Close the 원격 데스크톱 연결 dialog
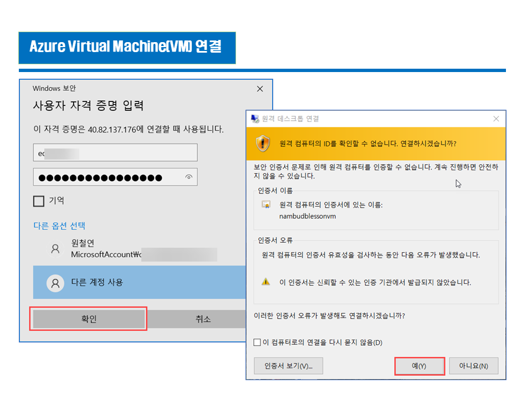532x399 pixels. (496, 119)
